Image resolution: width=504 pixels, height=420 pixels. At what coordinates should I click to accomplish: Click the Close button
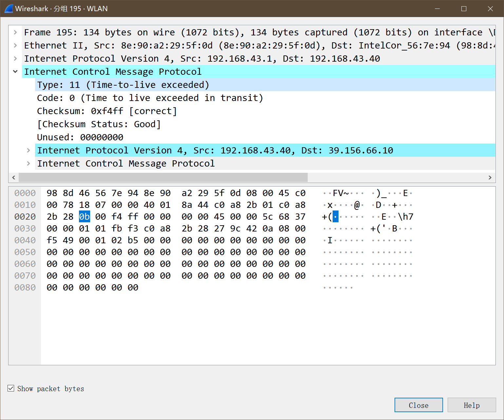[x=418, y=405]
